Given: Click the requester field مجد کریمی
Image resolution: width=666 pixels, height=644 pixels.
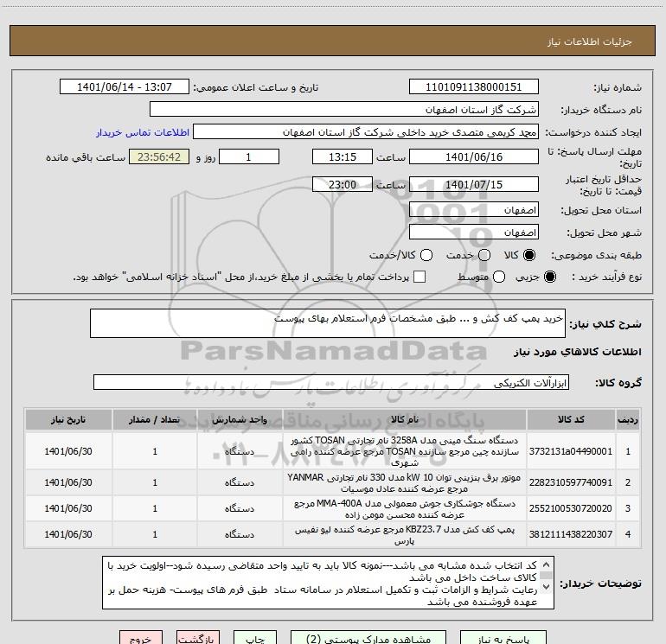Looking at the screenshot, I should pyautogui.click(x=366, y=131).
